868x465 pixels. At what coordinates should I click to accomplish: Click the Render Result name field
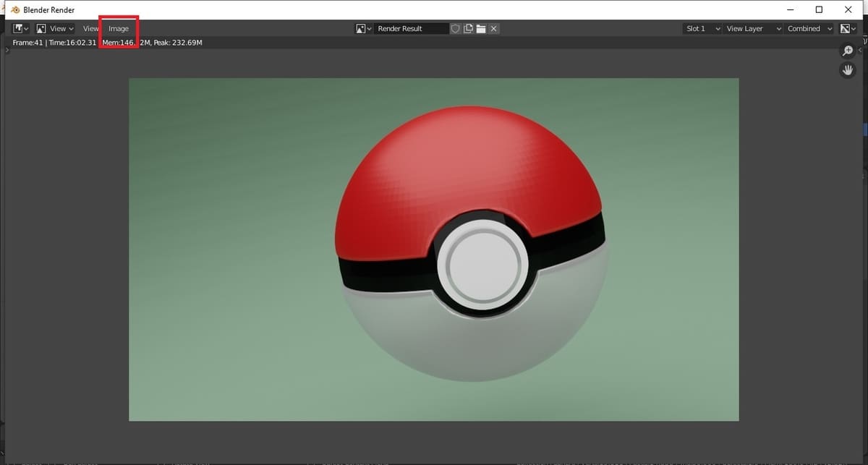412,28
